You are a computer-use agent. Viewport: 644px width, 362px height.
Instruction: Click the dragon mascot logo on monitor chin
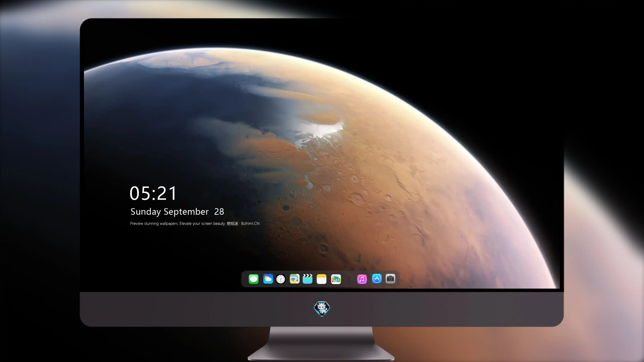[x=322, y=309]
